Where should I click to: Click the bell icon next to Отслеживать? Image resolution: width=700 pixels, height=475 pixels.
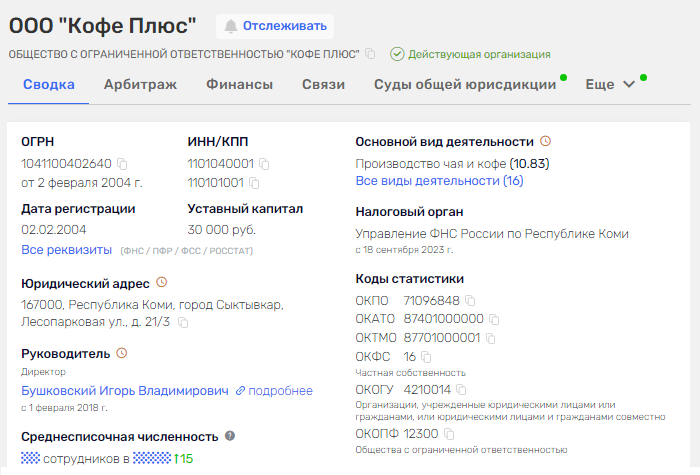230,26
